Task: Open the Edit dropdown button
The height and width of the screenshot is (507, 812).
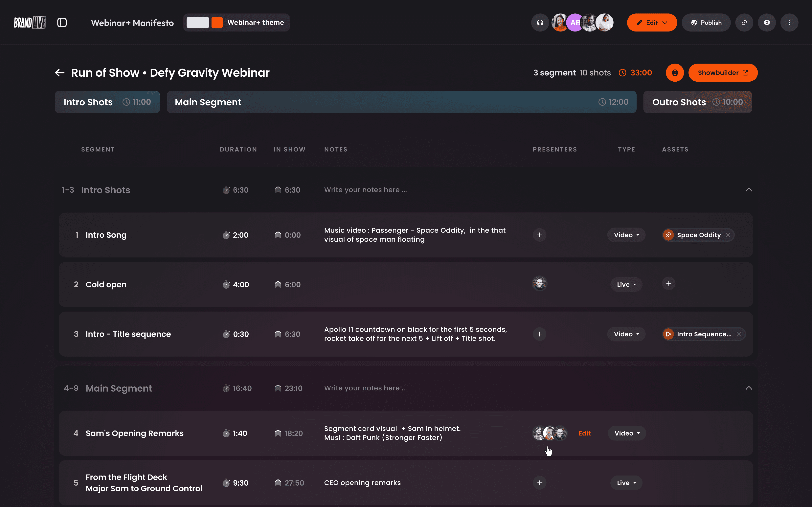Action: [652, 22]
